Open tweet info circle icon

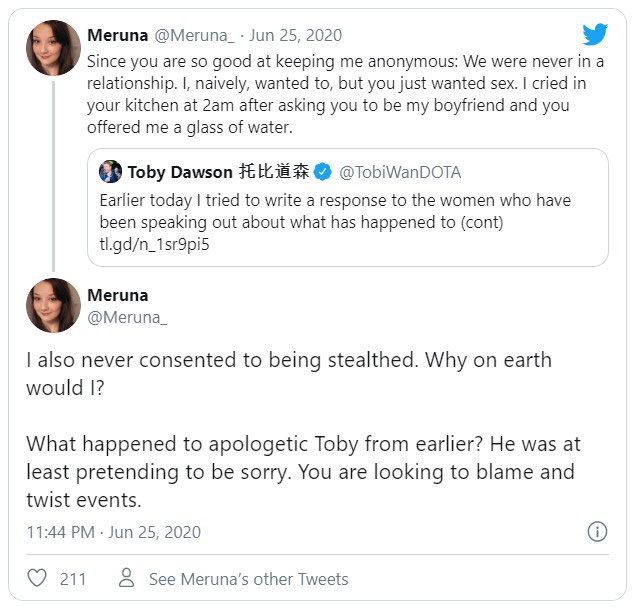tap(597, 531)
